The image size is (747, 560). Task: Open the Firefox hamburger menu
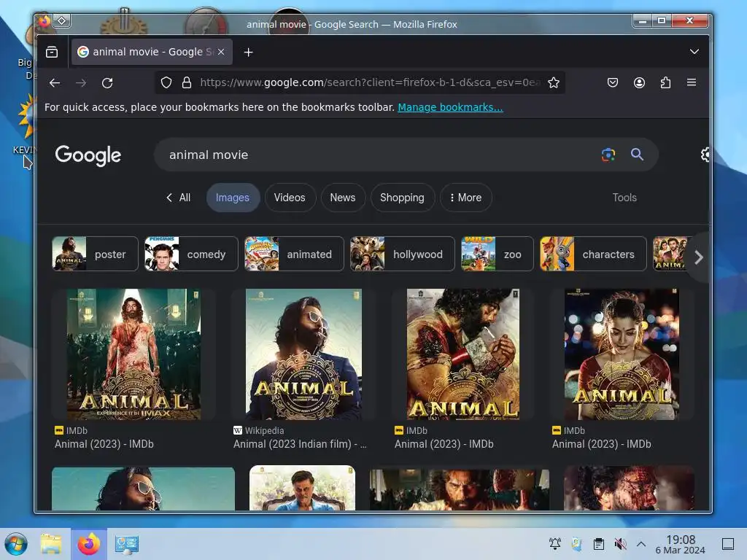pyautogui.click(x=692, y=83)
